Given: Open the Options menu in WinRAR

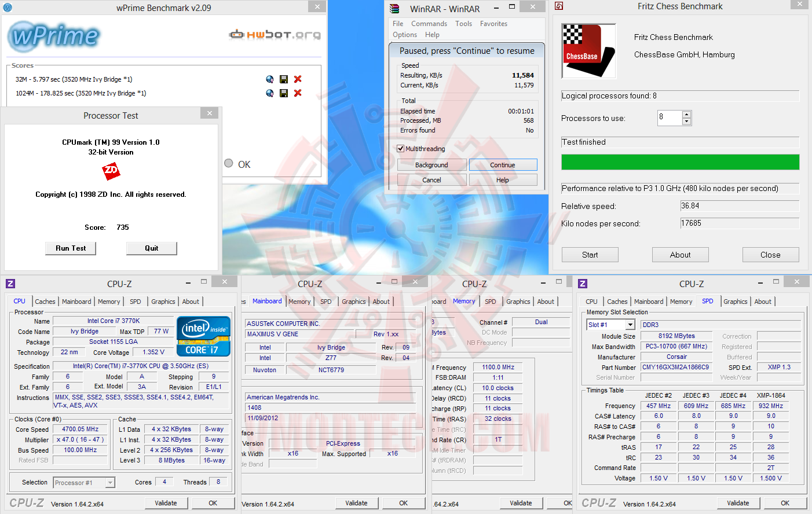Looking at the screenshot, I should 405,35.
